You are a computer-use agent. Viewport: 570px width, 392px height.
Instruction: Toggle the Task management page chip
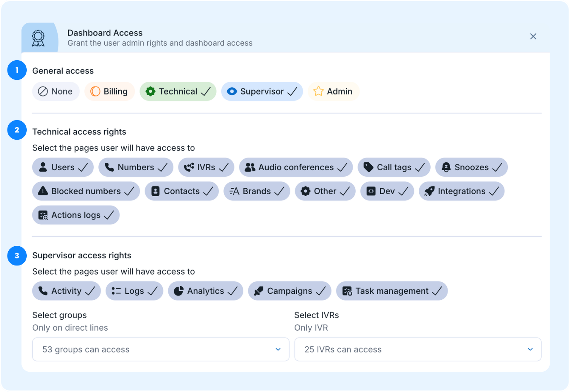point(391,291)
